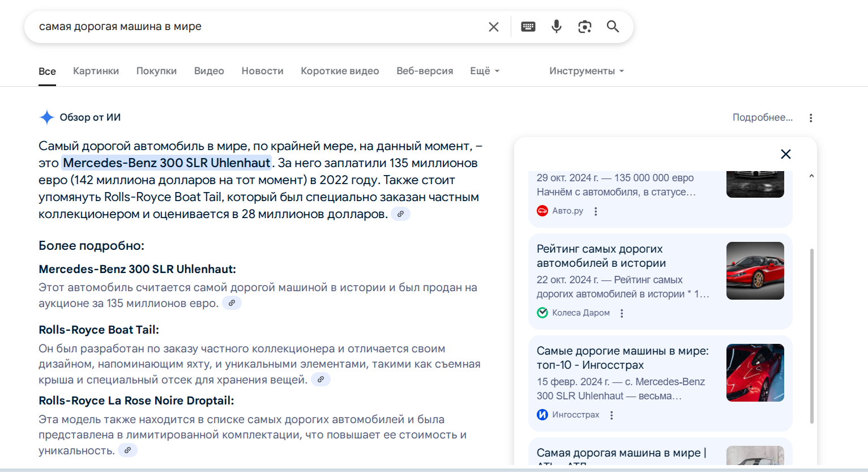Click the Ингосстрах red sports car thumbnail
The image size is (868, 473).
[x=755, y=373]
